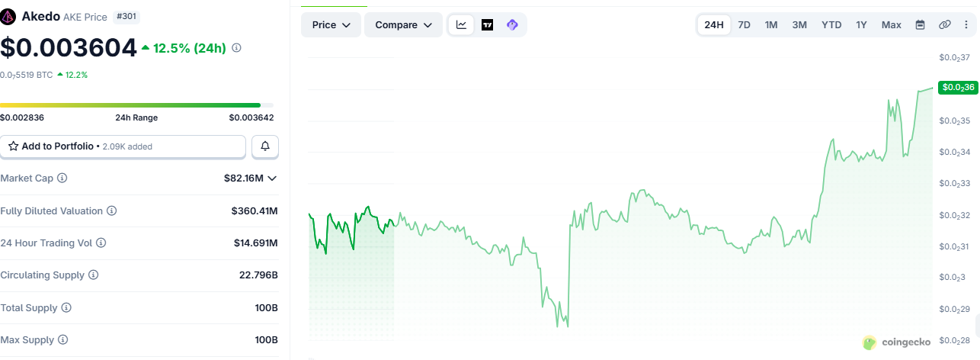Click the purple GeckoTerminal chart icon
This screenshot has width=980, height=360.
[512, 24]
